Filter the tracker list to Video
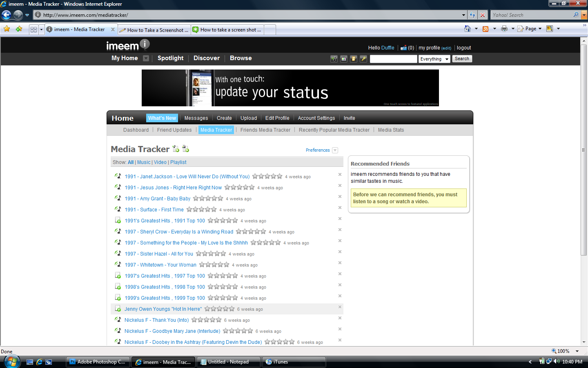Screen dimensions: 588x368 160,162
